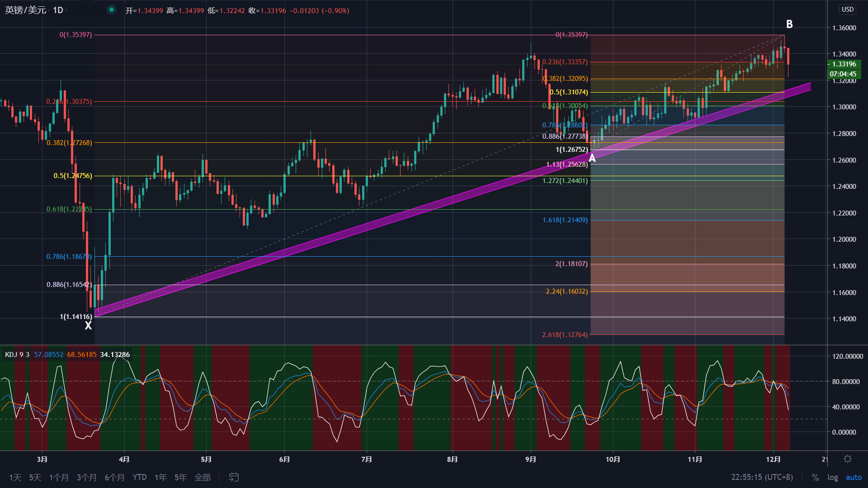Screen dimensions: 868x488
Task: Click the KDJ 9 3 indicator label
Action: tap(17, 355)
